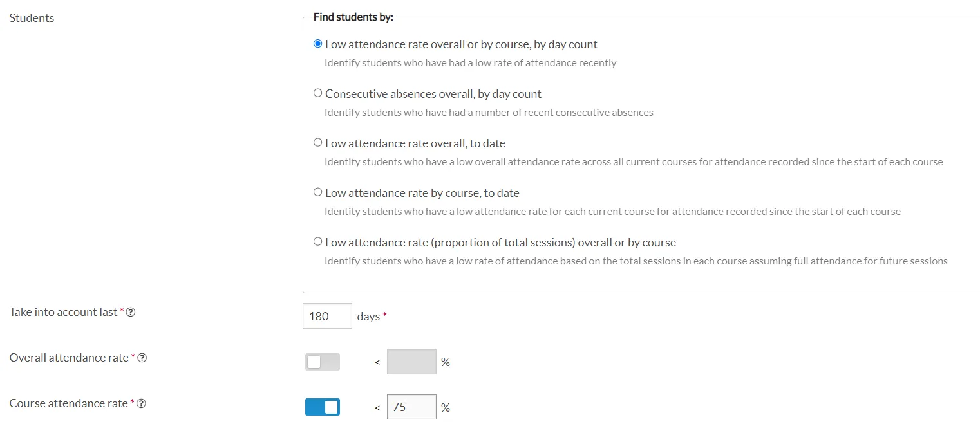Disable the Course attendance rate switch

[323, 407]
